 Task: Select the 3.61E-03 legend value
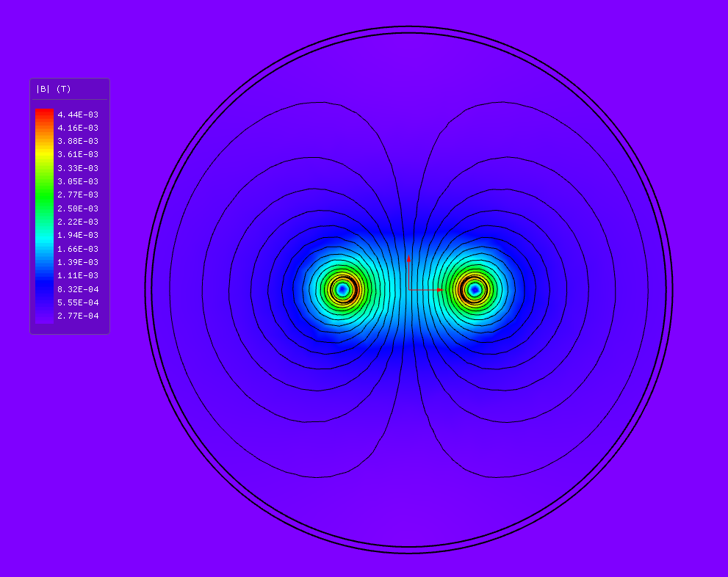click(78, 154)
